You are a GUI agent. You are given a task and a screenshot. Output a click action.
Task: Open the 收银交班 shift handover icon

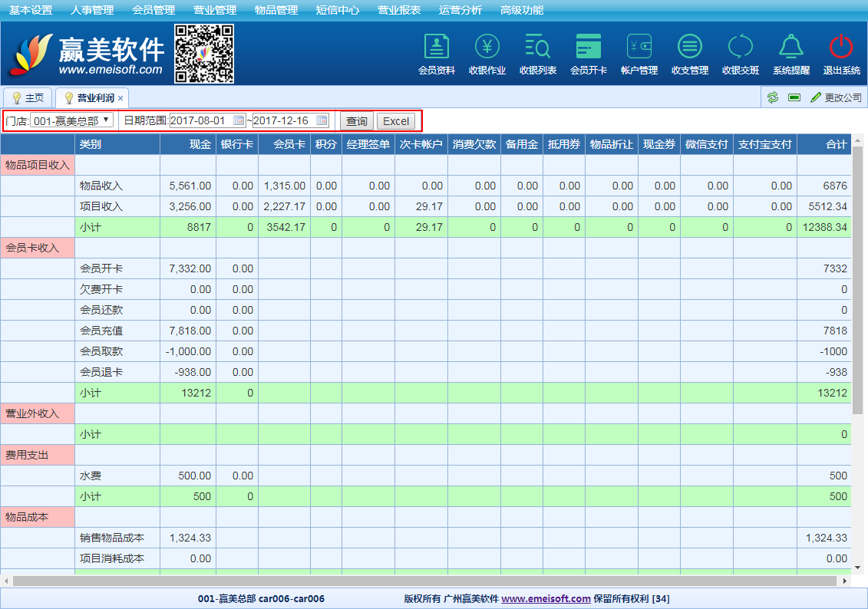(x=740, y=48)
